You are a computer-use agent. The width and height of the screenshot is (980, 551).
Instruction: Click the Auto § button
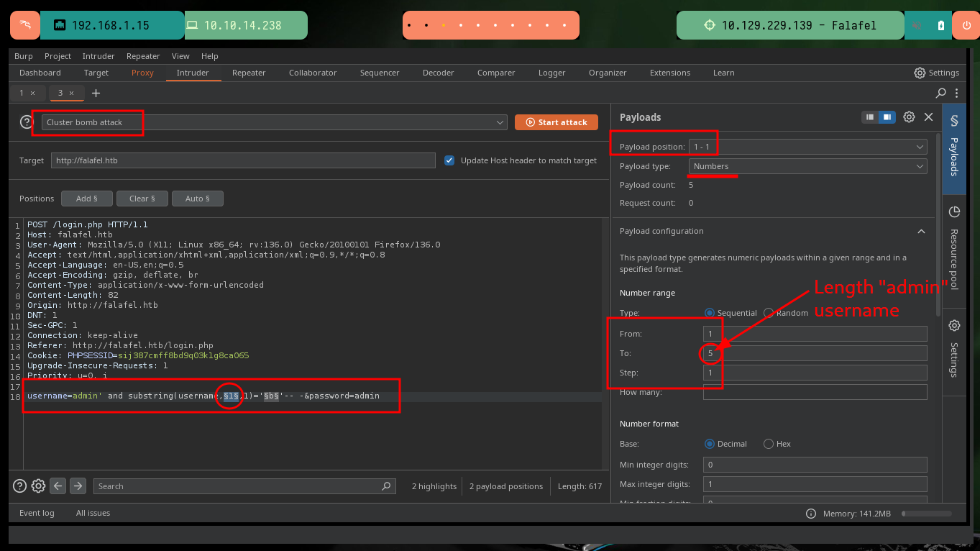[x=198, y=199]
